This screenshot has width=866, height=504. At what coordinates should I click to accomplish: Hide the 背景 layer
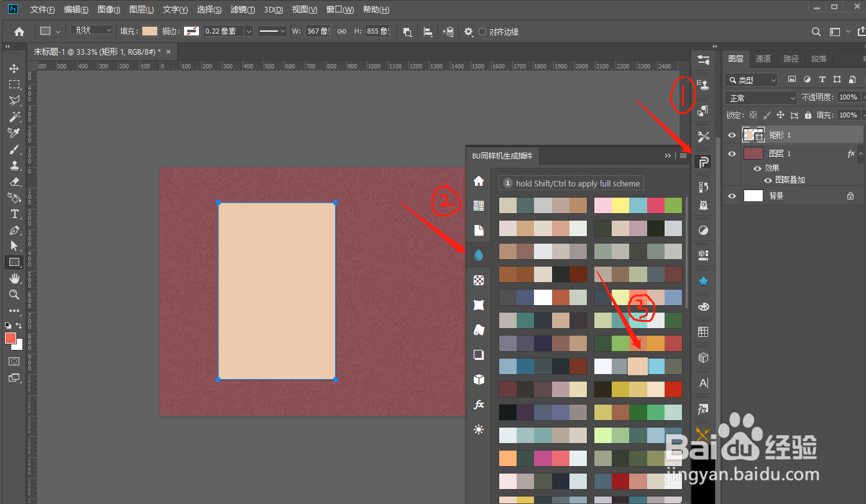pyautogui.click(x=732, y=196)
